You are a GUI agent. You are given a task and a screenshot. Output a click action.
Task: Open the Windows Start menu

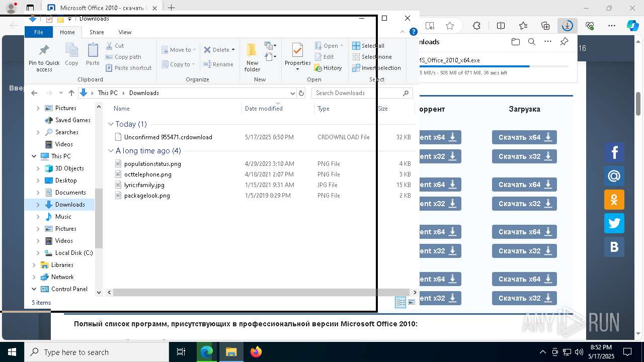pyautogui.click(x=12, y=352)
